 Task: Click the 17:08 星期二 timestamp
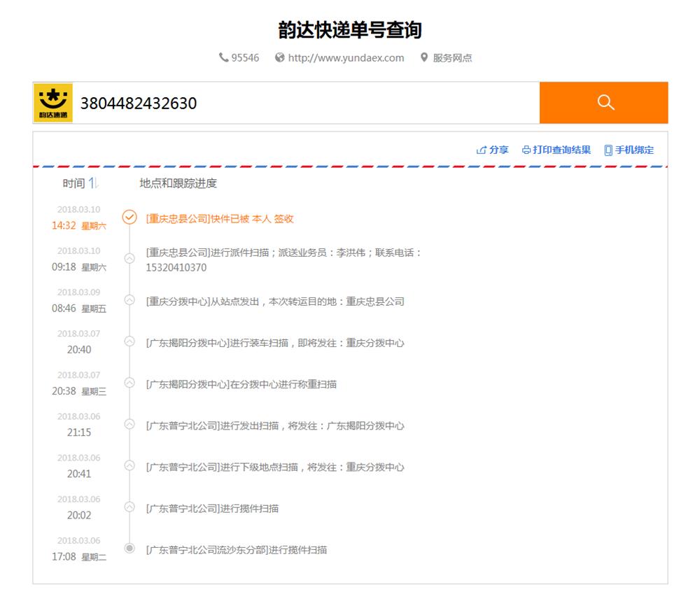tap(79, 556)
